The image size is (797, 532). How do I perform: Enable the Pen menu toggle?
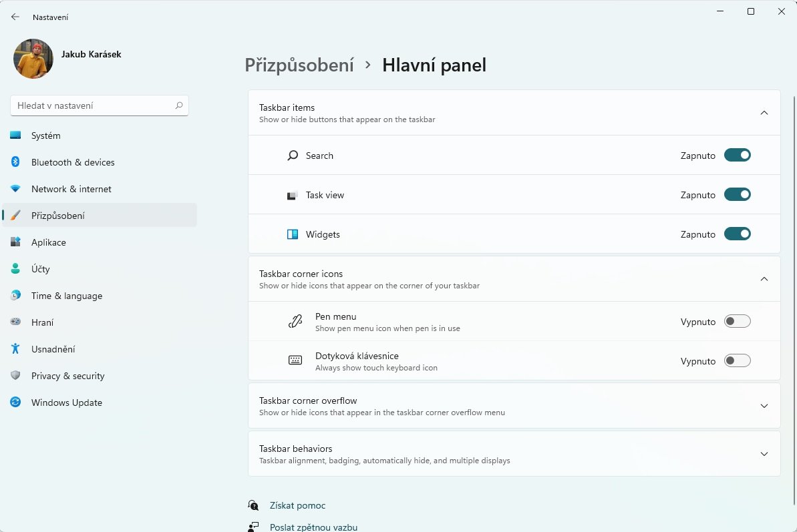pos(737,321)
